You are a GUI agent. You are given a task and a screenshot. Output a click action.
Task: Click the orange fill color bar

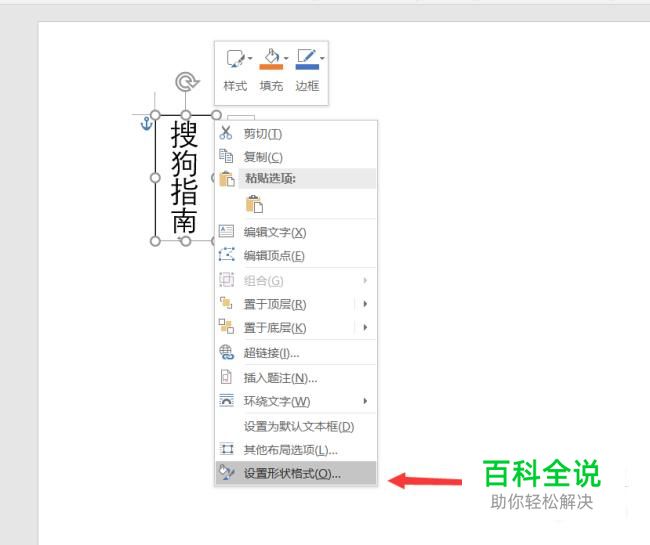271,66
